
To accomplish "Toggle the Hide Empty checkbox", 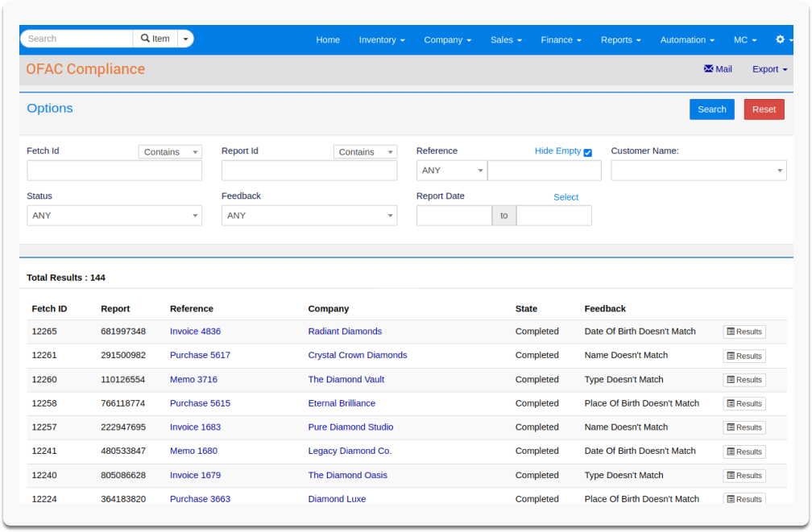I will pos(588,152).
